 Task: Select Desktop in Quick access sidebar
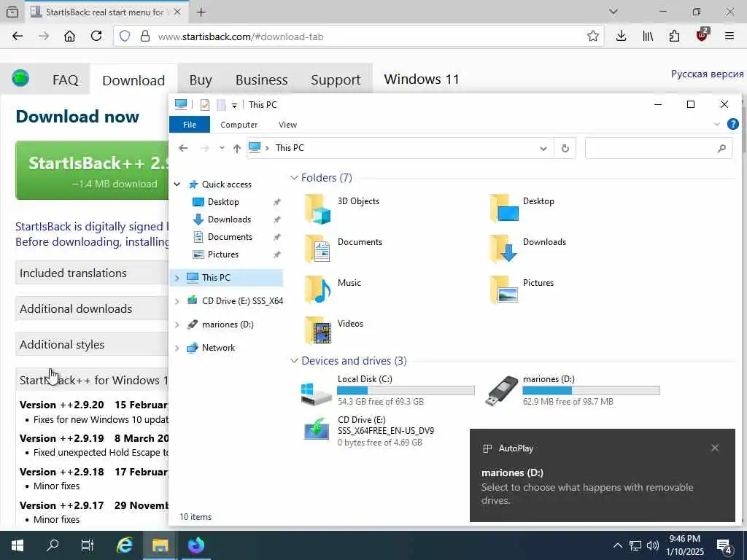(223, 202)
